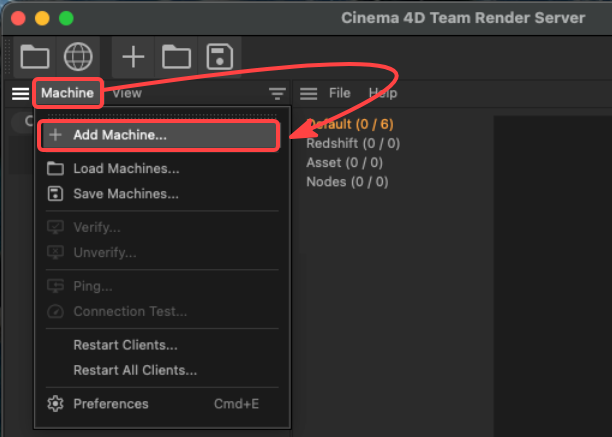Screen dimensions: 612x437
Task: Choose Save Machines... from the menu
Action: pyautogui.click(x=162, y=194)
